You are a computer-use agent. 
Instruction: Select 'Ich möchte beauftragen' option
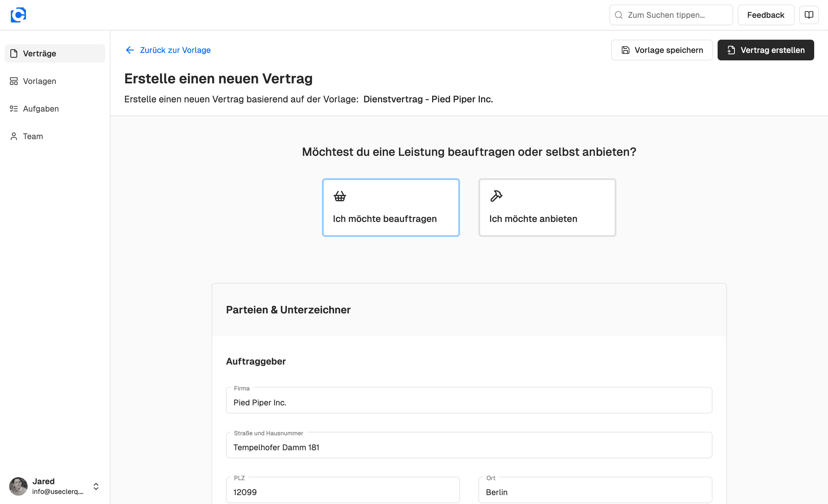point(390,208)
